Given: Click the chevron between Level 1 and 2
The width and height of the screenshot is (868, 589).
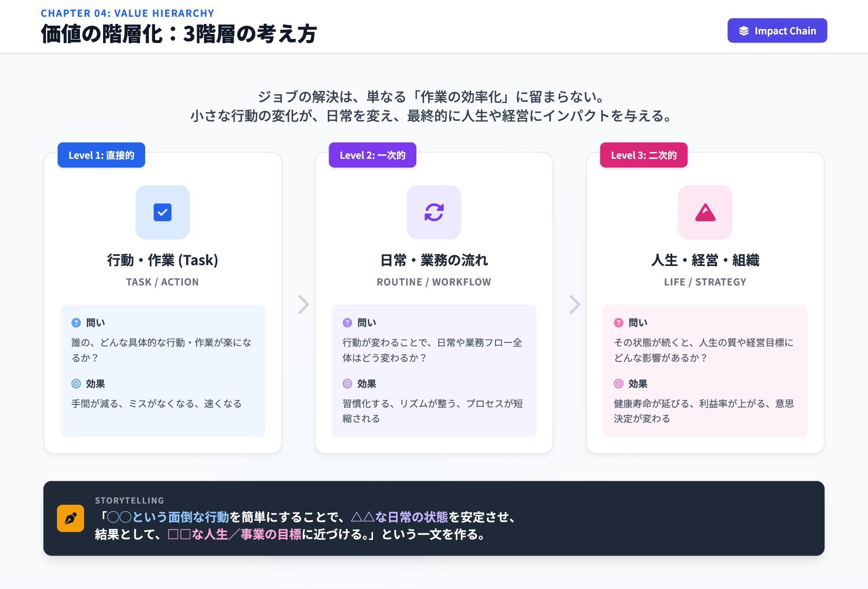Looking at the screenshot, I should point(303,304).
